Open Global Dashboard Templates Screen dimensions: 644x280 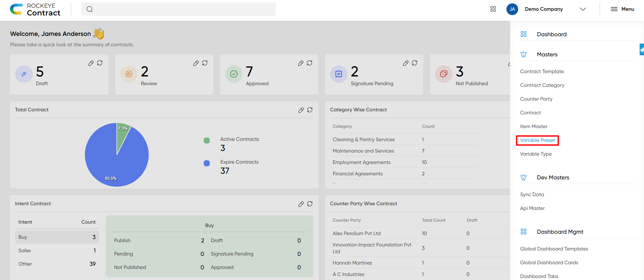coord(554,249)
